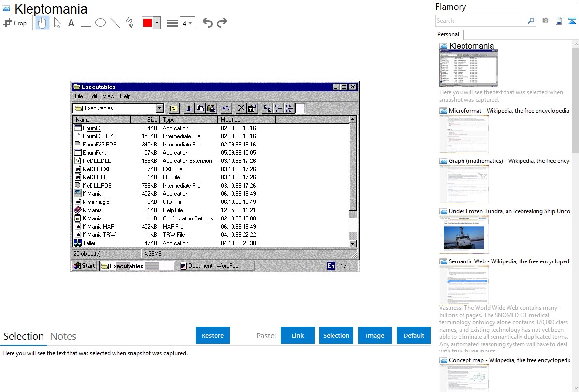579x392 pixels.
Task: Open Help menu in Executables window
Action: click(125, 97)
